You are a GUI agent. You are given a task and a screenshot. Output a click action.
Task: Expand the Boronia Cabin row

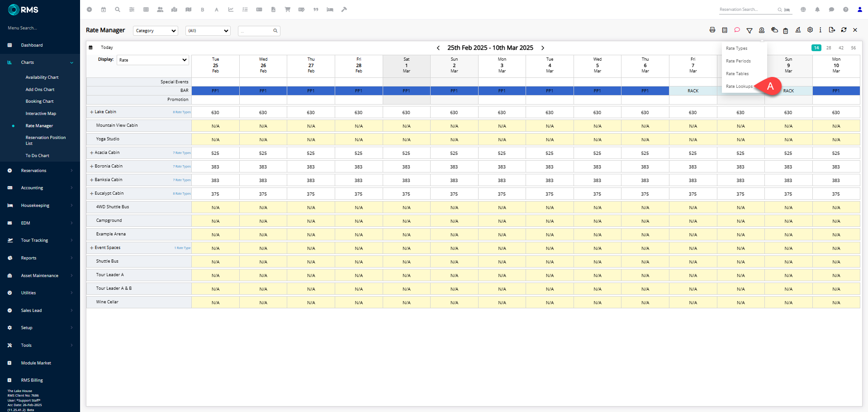[x=92, y=166]
